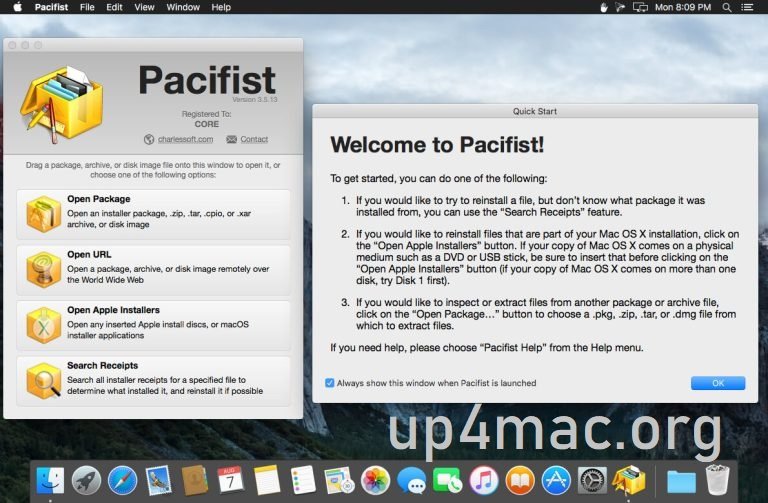
Task: Open System Preferences from the Dock
Action: coord(592,480)
